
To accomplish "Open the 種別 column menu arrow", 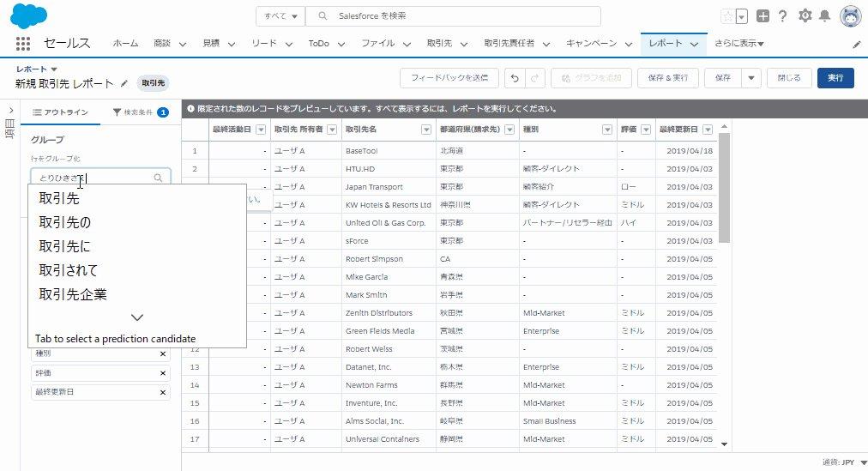I will point(607,130).
